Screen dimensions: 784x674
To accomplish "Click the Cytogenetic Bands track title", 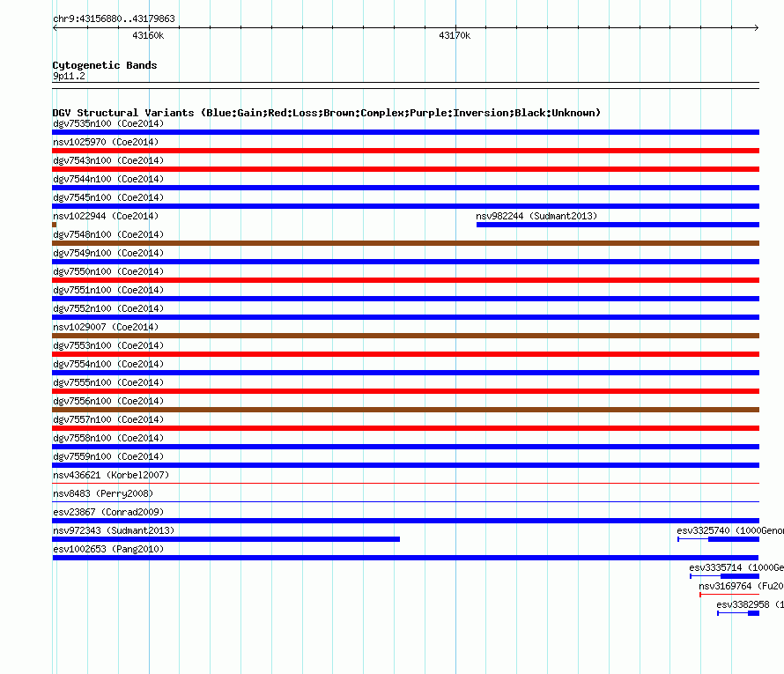I will [x=105, y=65].
